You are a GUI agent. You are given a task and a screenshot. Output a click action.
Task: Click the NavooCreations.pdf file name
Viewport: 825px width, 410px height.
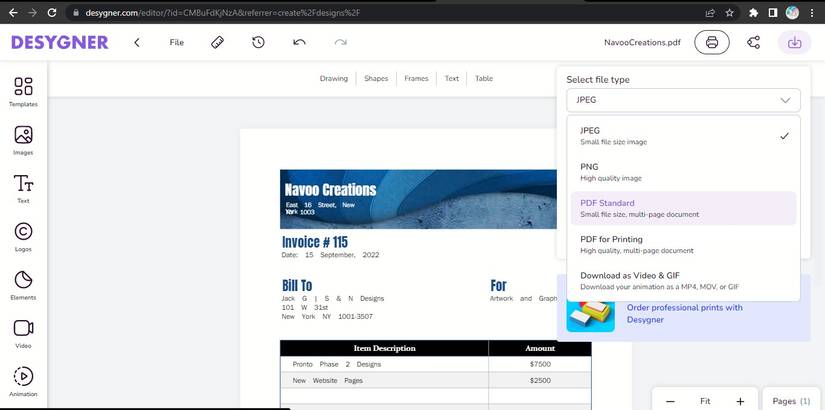click(642, 43)
